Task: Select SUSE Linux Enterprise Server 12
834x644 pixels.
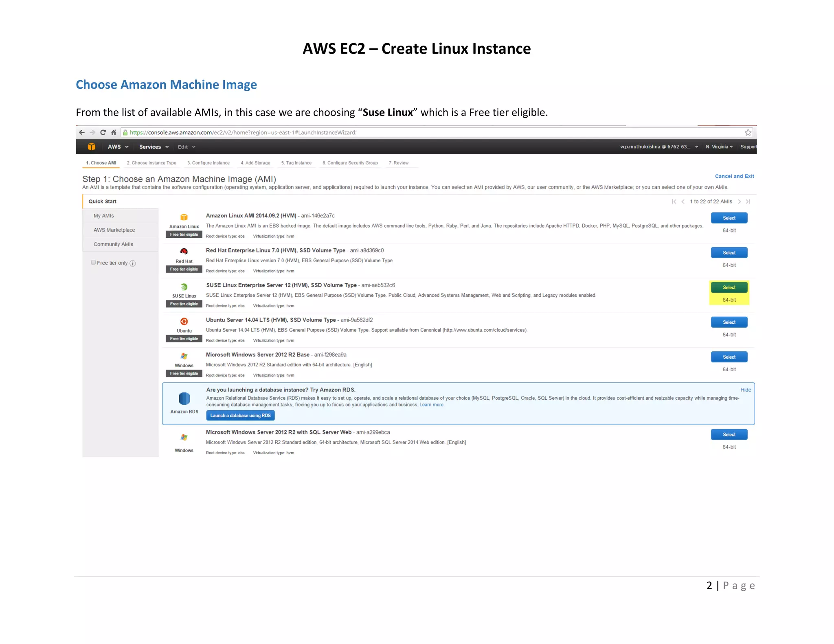Action: click(x=729, y=287)
